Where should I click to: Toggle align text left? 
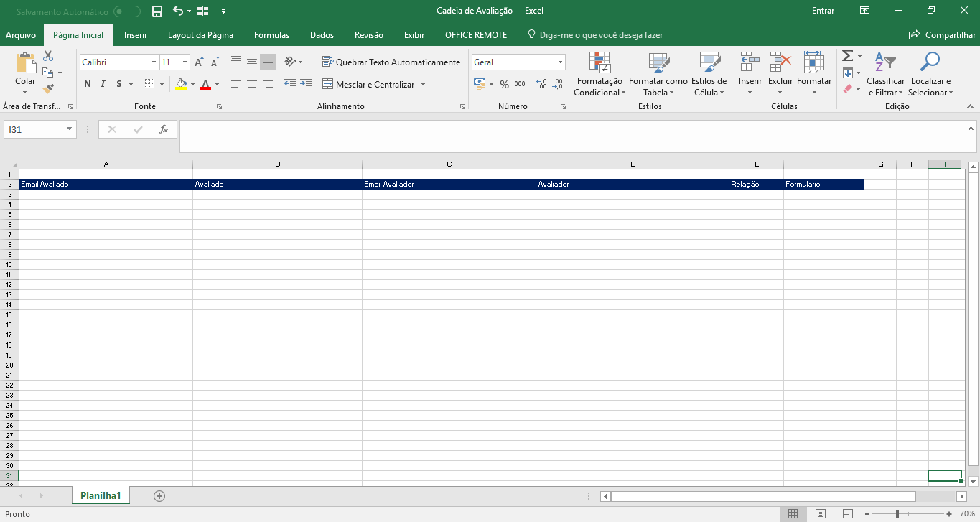click(235, 84)
